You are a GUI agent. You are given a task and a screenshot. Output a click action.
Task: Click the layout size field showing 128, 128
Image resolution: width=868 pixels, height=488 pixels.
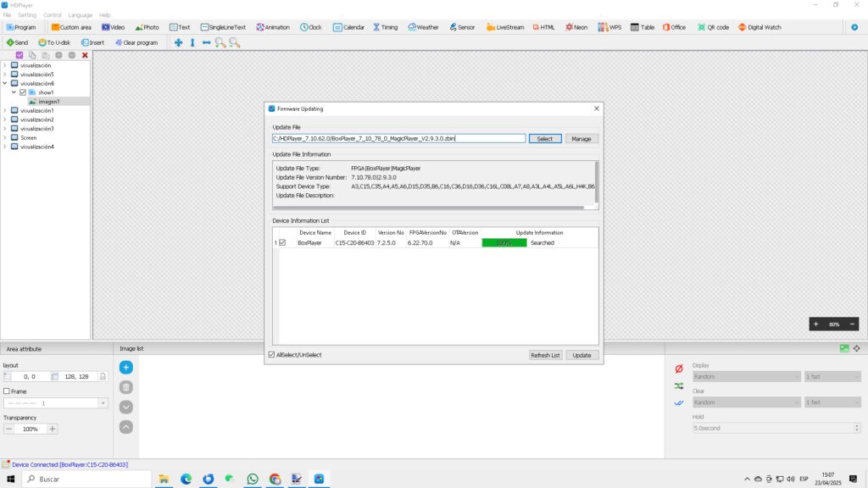(77, 376)
